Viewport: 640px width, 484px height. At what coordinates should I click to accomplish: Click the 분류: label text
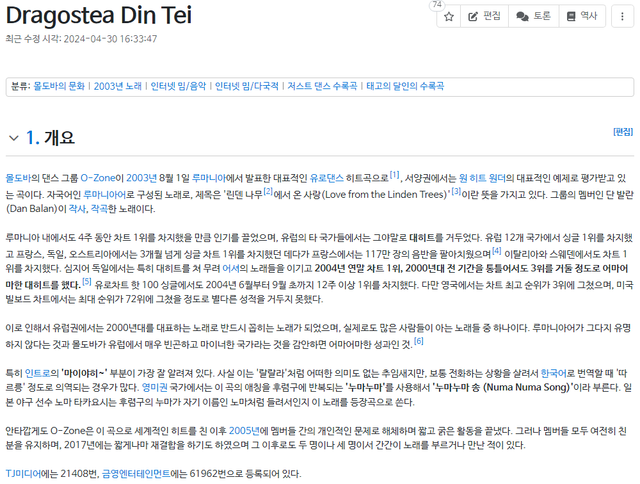20,86
